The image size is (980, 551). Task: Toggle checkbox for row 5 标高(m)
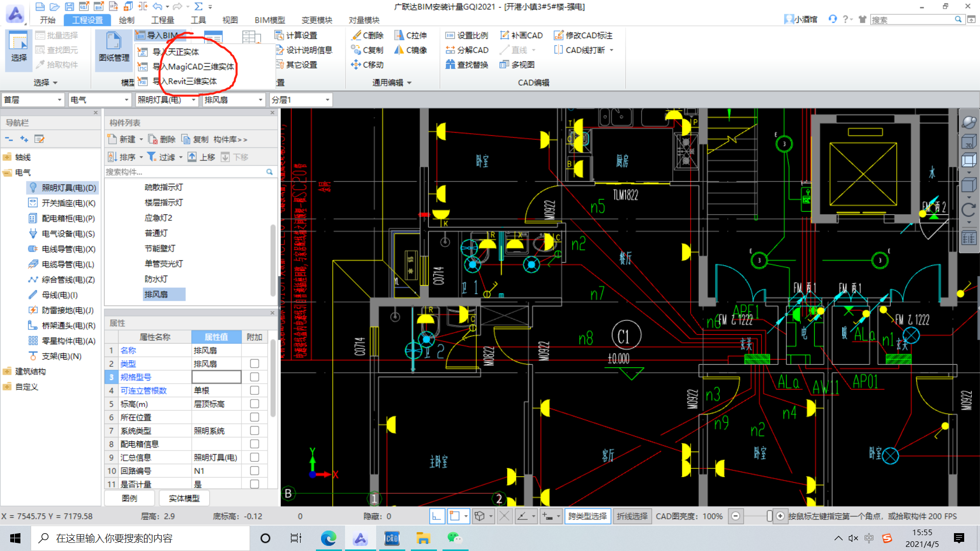(x=254, y=404)
